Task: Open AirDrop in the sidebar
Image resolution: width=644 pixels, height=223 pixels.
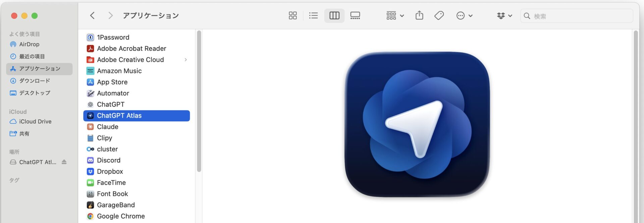Action: tap(29, 44)
